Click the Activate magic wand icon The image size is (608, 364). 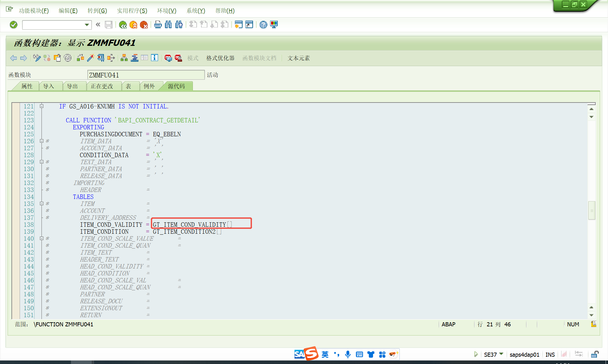[91, 58]
